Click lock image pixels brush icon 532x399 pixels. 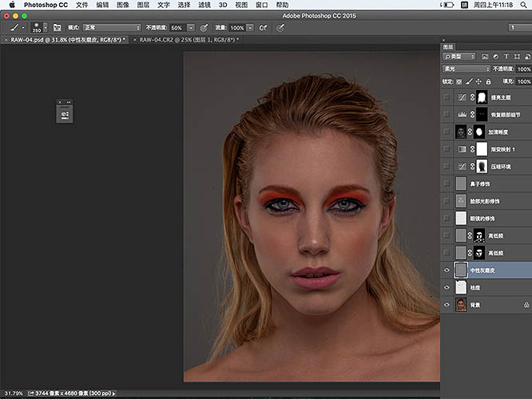tap(470, 81)
